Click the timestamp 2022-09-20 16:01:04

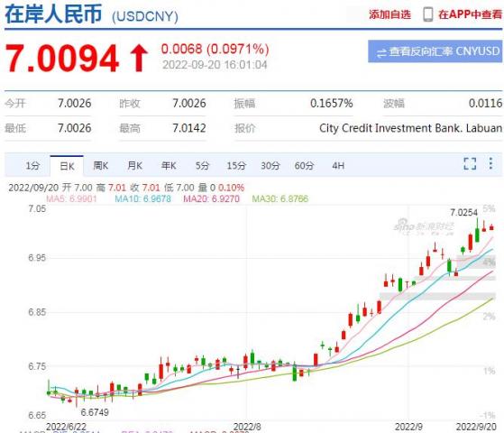[x=215, y=65]
